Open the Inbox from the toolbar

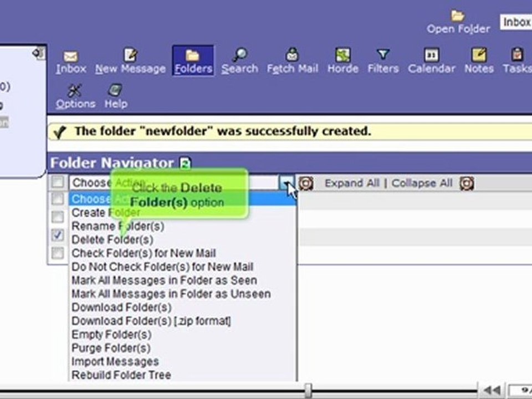71,62
